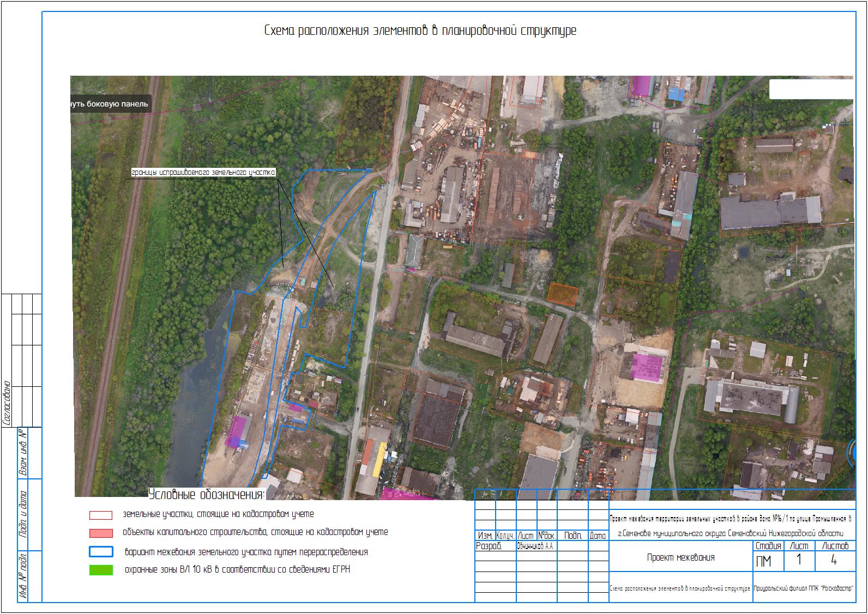868x614 pixels.
Task: Click the 'Согласовано' side stamp label
Action: pyautogui.click(x=8, y=403)
